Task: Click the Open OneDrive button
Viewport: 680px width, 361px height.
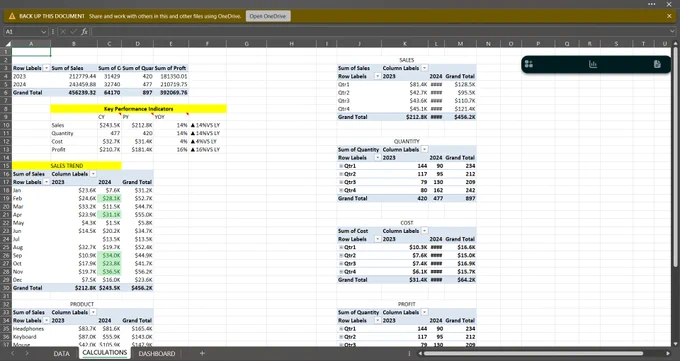Action: (268, 16)
